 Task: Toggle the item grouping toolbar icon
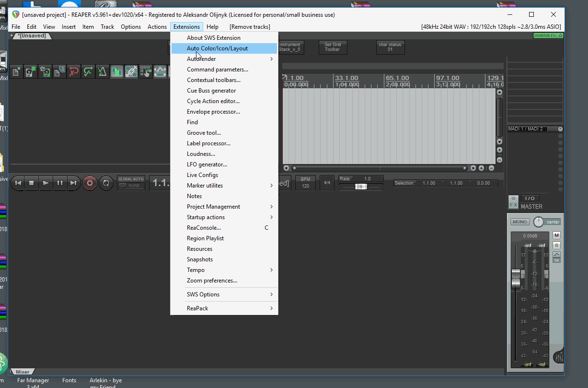pyautogui.click(x=131, y=72)
